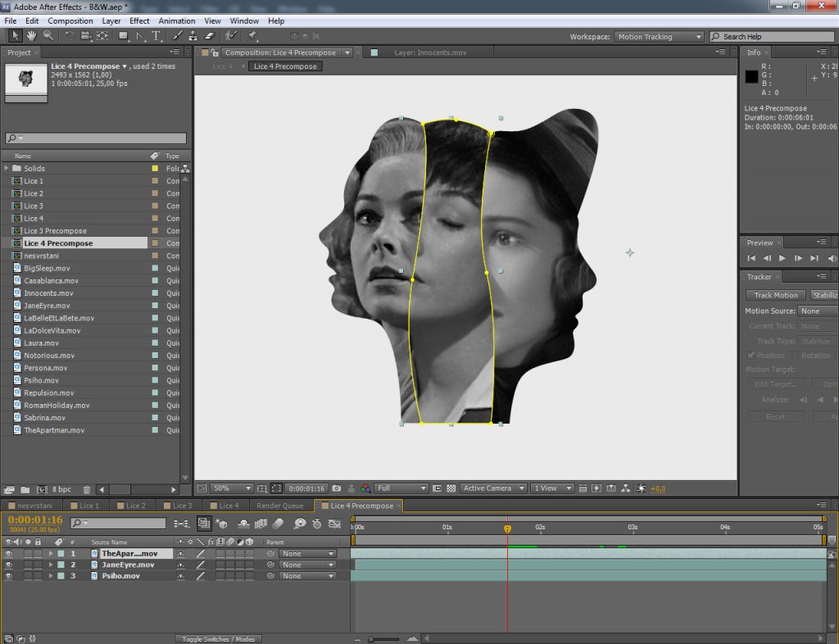Click Play in the Preview panel

pos(782,258)
